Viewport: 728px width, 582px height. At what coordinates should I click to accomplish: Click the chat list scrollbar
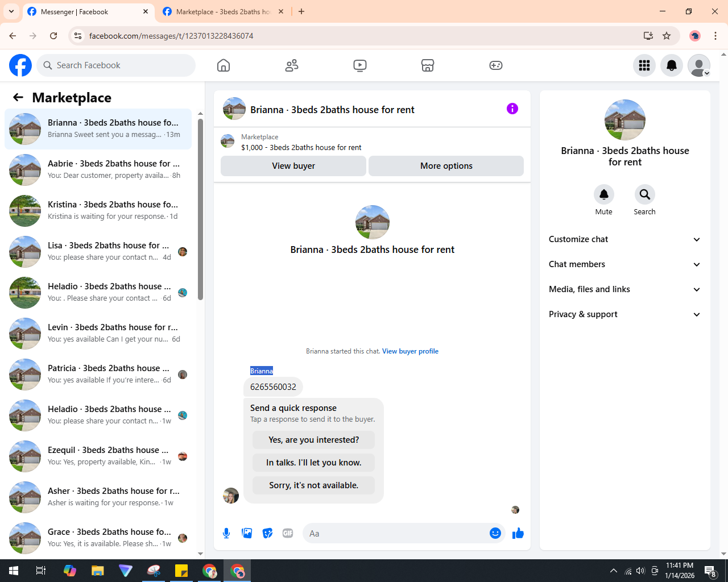[200, 209]
